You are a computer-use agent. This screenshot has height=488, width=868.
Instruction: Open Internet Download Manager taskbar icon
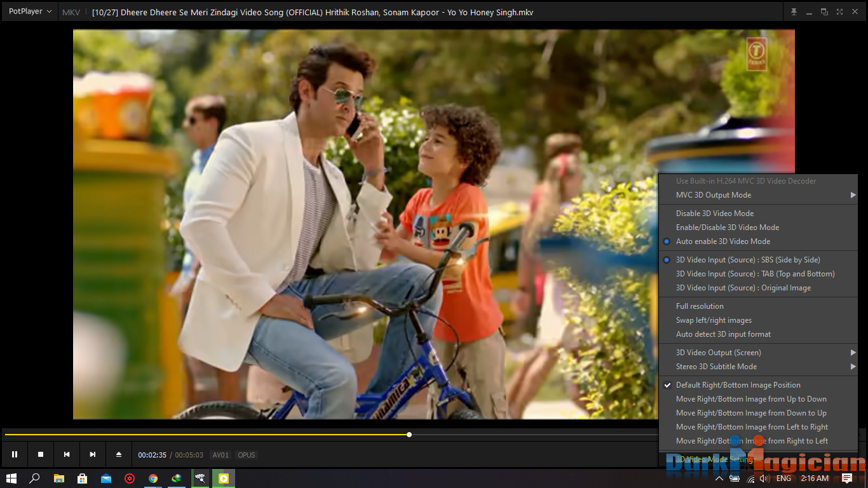pyautogui.click(x=177, y=478)
